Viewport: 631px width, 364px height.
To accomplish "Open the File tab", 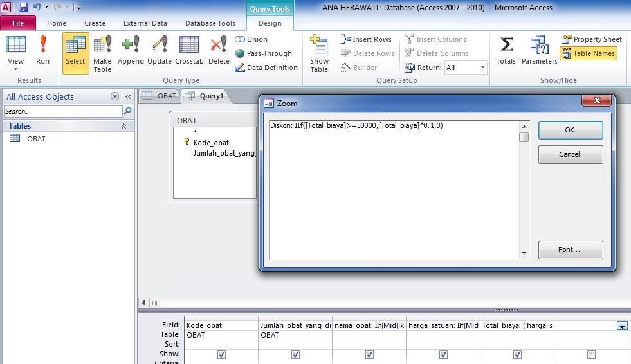I will (x=18, y=23).
